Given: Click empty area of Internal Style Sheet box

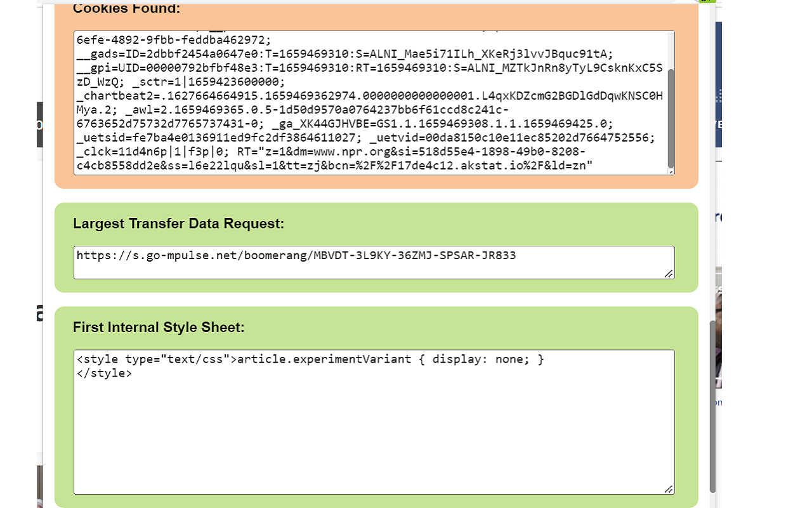Looking at the screenshot, I should click(x=373, y=438).
